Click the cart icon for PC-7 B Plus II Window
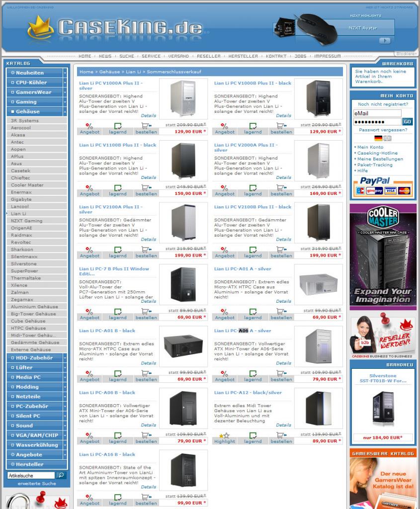The width and height of the screenshot is (420, 509). [146, 311]
